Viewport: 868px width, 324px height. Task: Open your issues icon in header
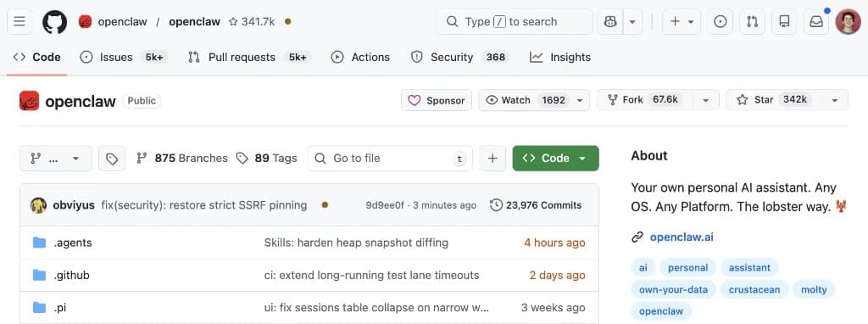point(721,21)
